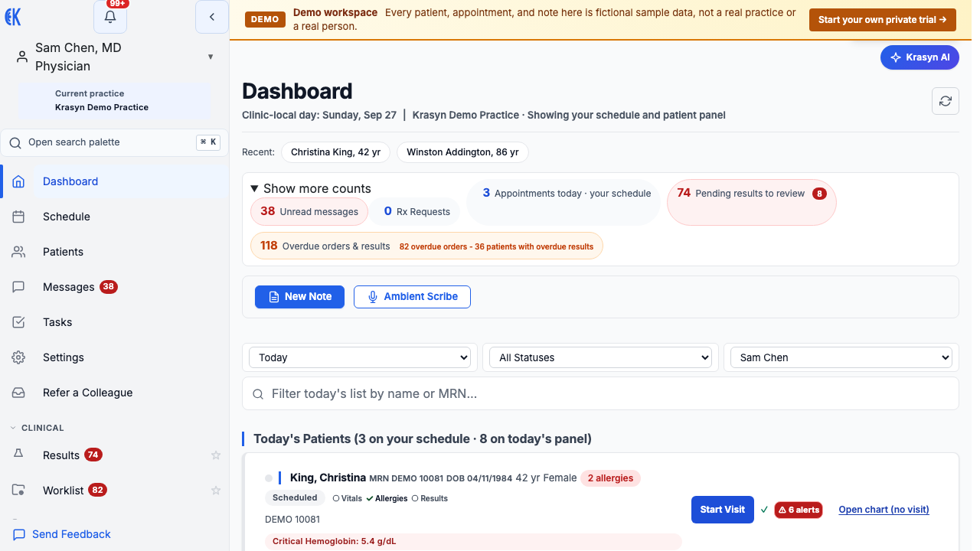Click the 38 Unread messages count
The image size is (980, 551).
coord(309,212)
